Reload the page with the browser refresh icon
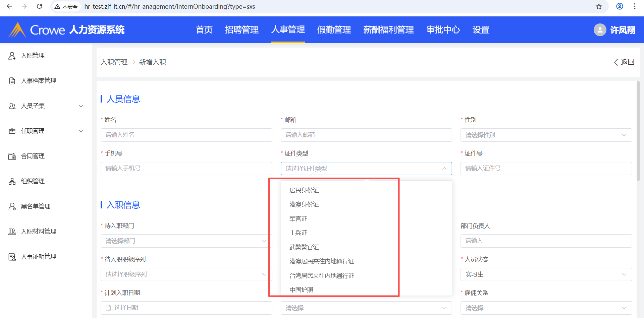The height and width of the screenshot is (318, 644). (39, 6)
